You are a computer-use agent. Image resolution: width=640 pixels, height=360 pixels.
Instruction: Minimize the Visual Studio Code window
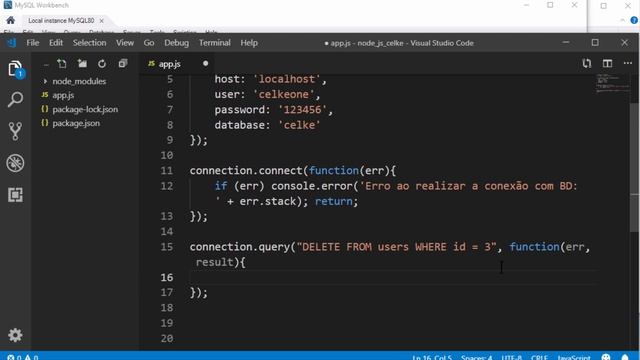(x=566, y=42)
